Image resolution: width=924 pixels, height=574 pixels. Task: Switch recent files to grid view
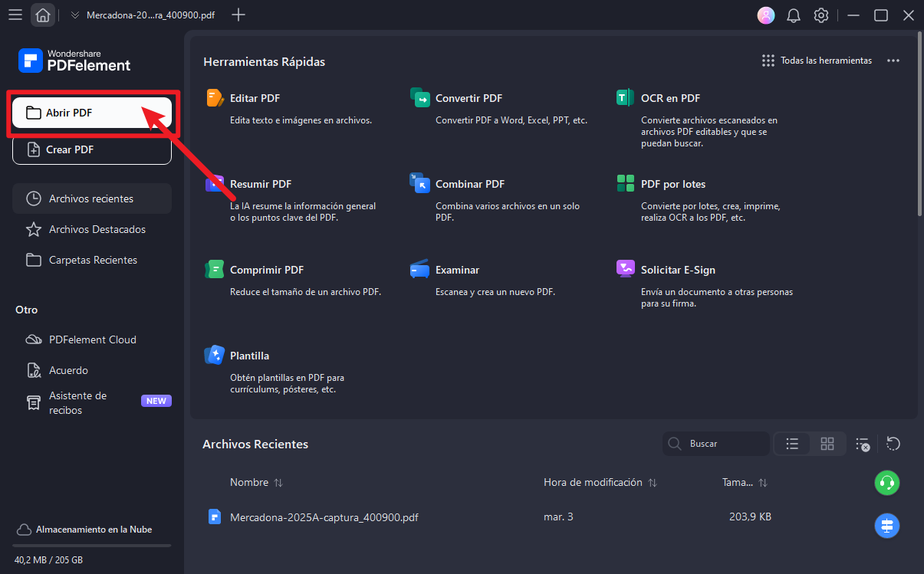point(827,444)
